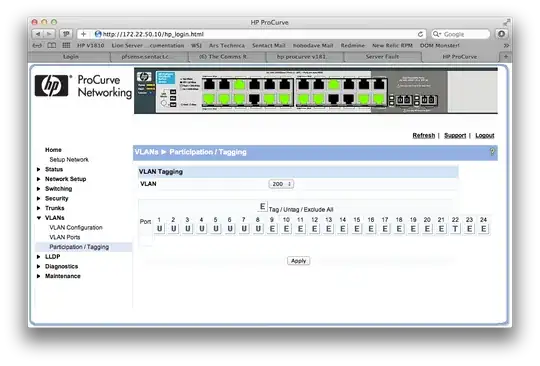Go forward with the browser forward arrow
This screenshot has width=540, height=366.
click(49, 34)
